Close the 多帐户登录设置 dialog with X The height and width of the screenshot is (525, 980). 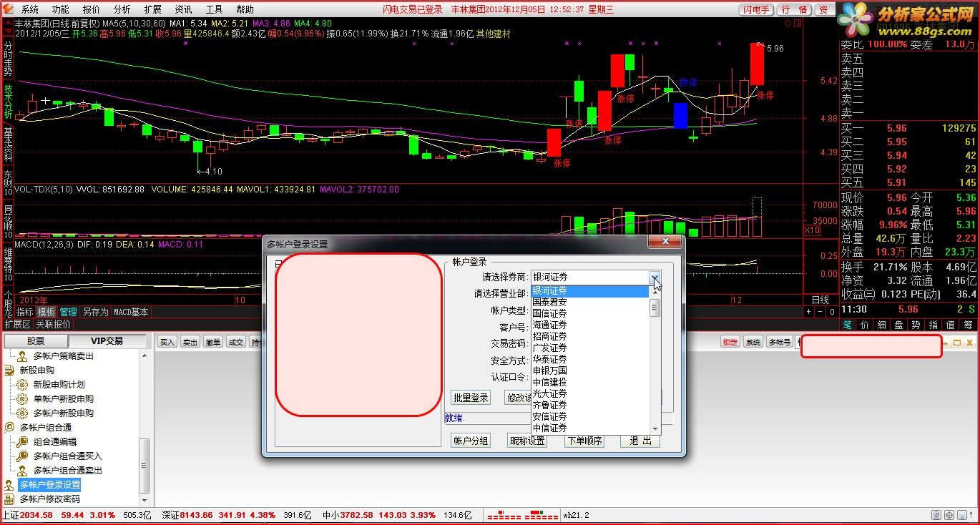[x=665, y=243]
